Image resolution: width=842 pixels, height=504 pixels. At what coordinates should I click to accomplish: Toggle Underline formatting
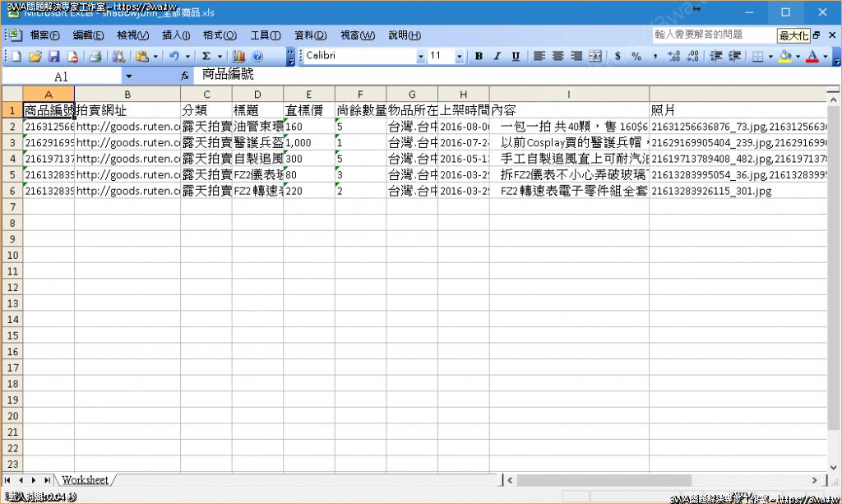click(516, 57)
